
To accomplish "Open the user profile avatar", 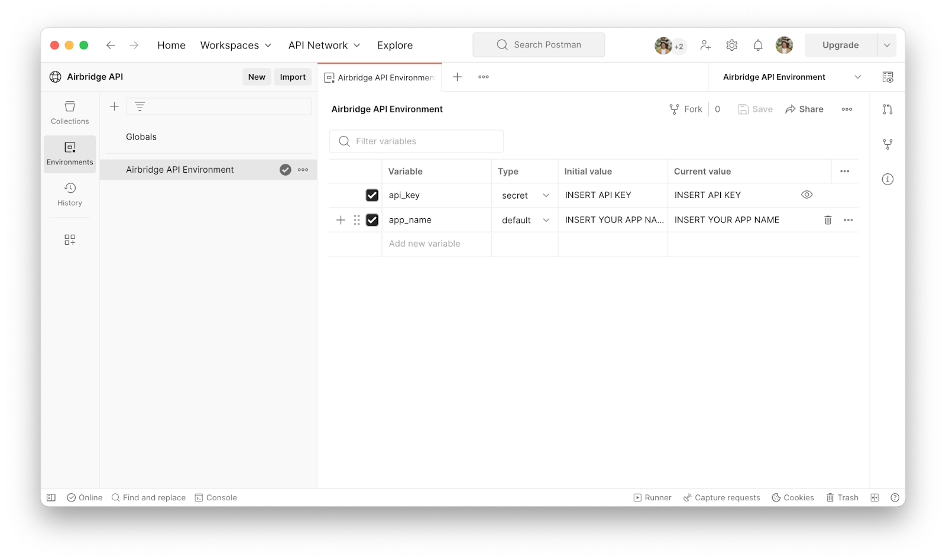I will [x=784, y=45].
